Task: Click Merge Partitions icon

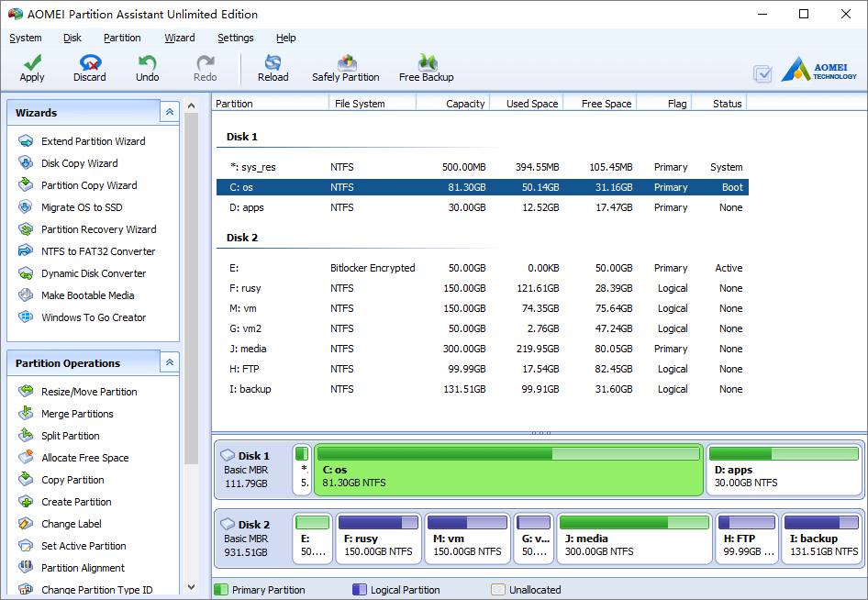Action: coord(26,414)
